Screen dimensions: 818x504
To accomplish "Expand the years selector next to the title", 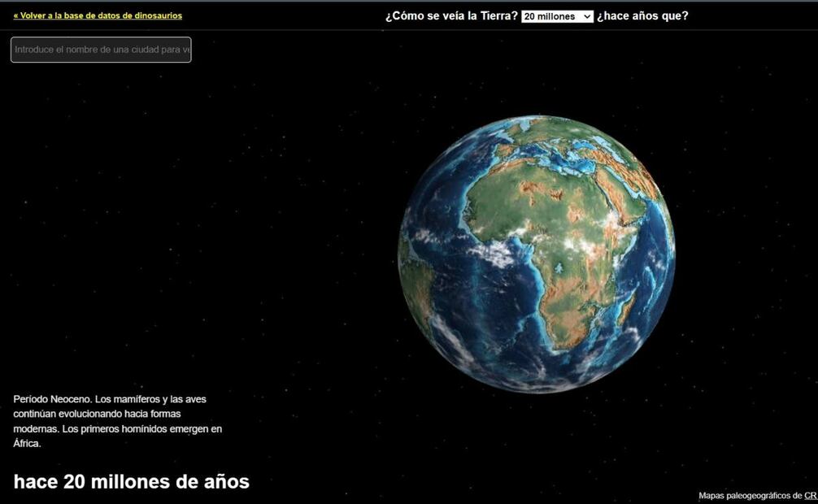I will coord(557,15).
